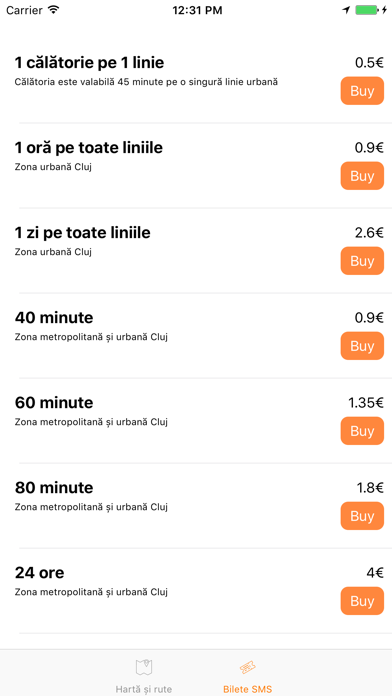392x696 pixels.
Task: Tap the map icon above Hartă și rute
Action: point(144,667)
